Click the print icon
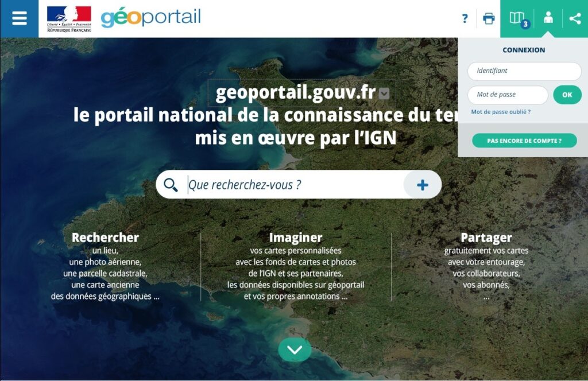The width and height of the screenshot is (588, 381). [x=489, y=18]
